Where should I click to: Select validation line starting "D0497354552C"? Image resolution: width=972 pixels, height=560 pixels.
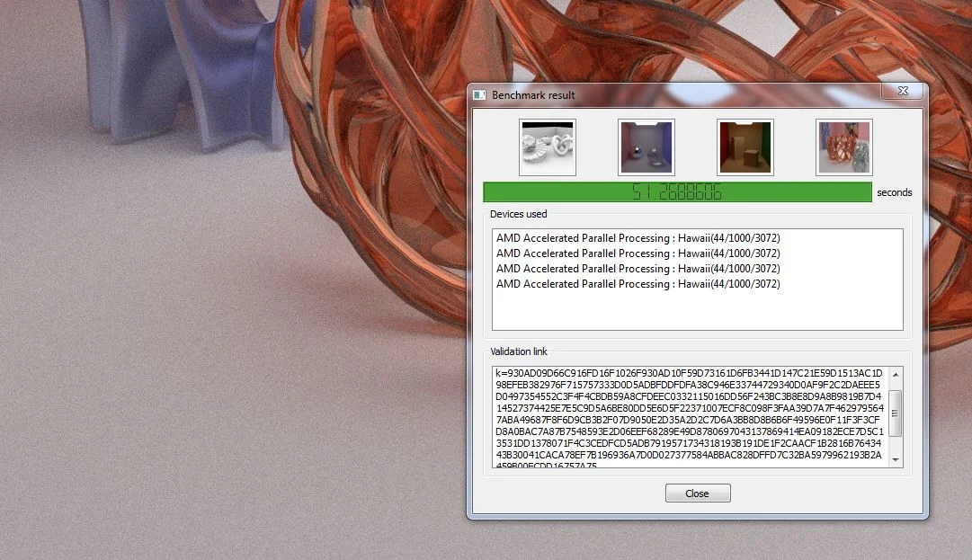pos(688,396)
